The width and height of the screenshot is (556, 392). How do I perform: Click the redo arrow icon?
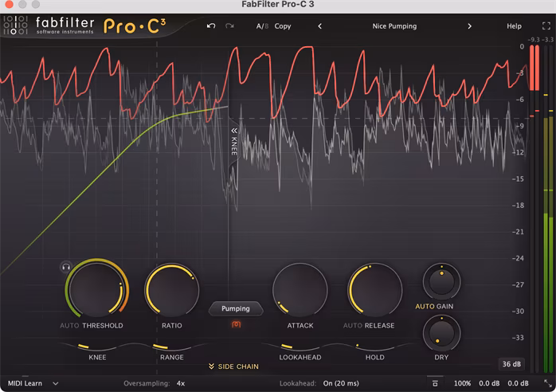pyautogui.click(x=229, y=26)
